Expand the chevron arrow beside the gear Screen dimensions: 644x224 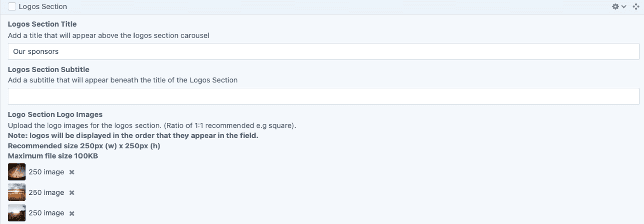pyautogui.click(x=624, y=7)
